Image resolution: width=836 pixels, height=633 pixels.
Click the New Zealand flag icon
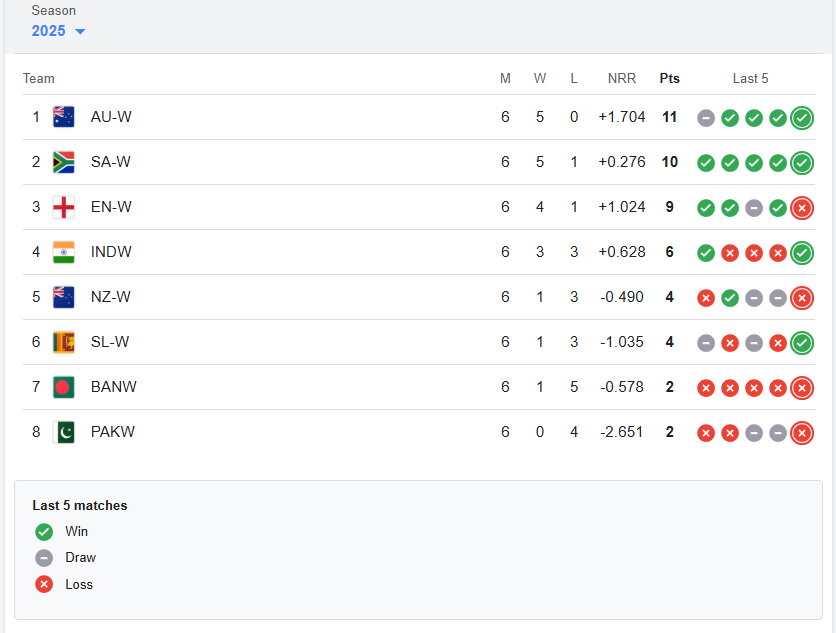[x=64, y=297]
